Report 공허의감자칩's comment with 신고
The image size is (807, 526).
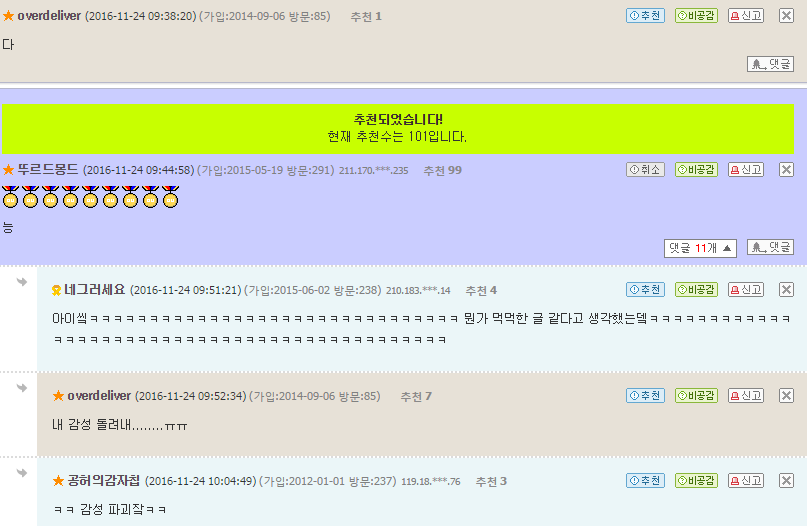[746, 480]
